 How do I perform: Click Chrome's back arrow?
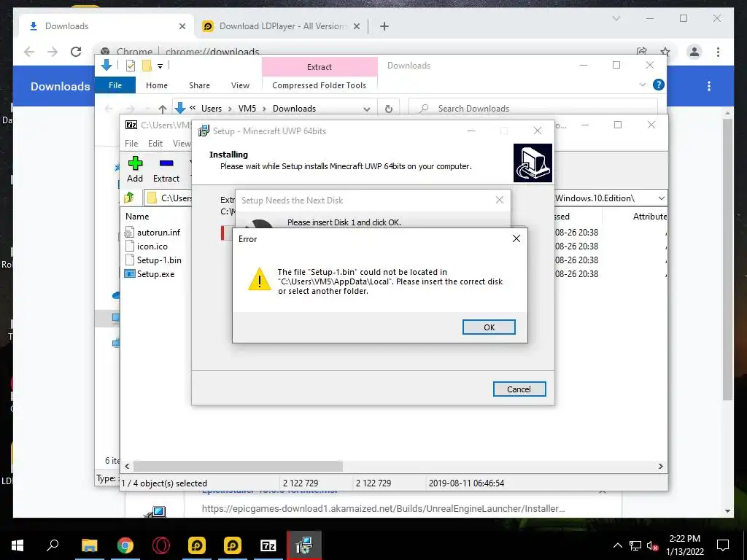[29, 52]
